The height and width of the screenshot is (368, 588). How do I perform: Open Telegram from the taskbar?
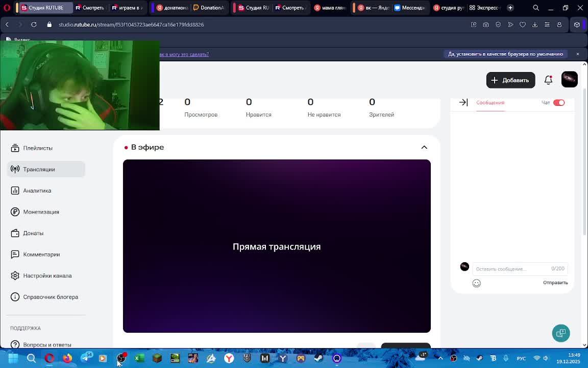(86, 358)
